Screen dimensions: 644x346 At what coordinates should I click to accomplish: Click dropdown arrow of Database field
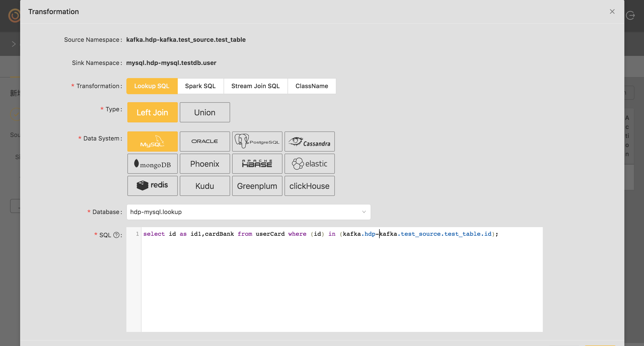(x=364, y=212)
